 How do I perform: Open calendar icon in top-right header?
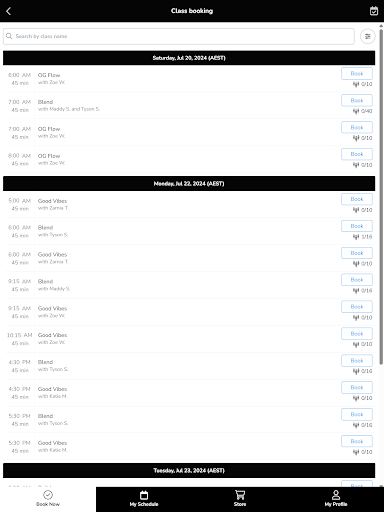coord(374,11)
